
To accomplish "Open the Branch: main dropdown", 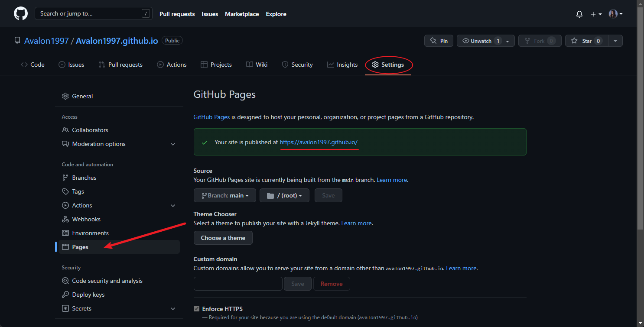I will tap(225, 195).
